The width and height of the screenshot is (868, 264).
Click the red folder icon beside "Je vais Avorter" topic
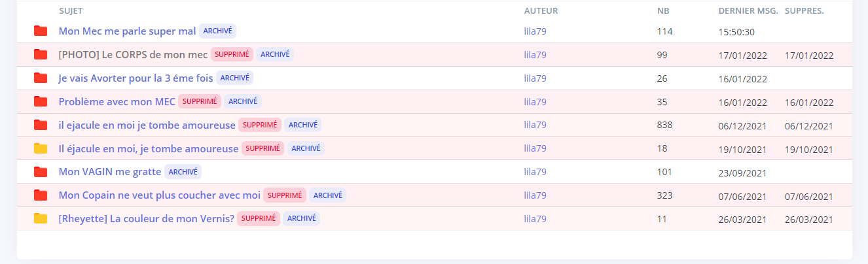coord(41,78)
